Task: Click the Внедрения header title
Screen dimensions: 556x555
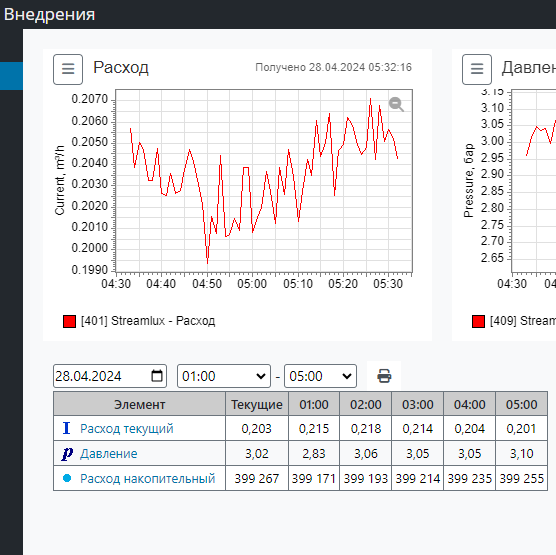Action: tap(49, 15)
